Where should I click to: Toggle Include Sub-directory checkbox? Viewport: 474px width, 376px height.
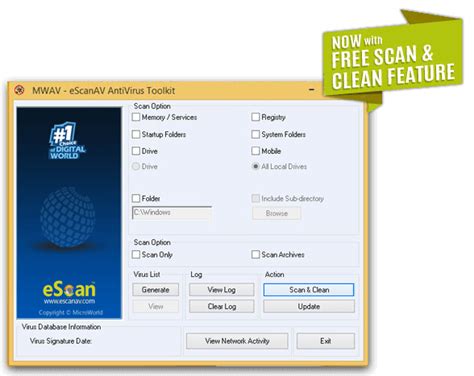(x=256, y=198)
